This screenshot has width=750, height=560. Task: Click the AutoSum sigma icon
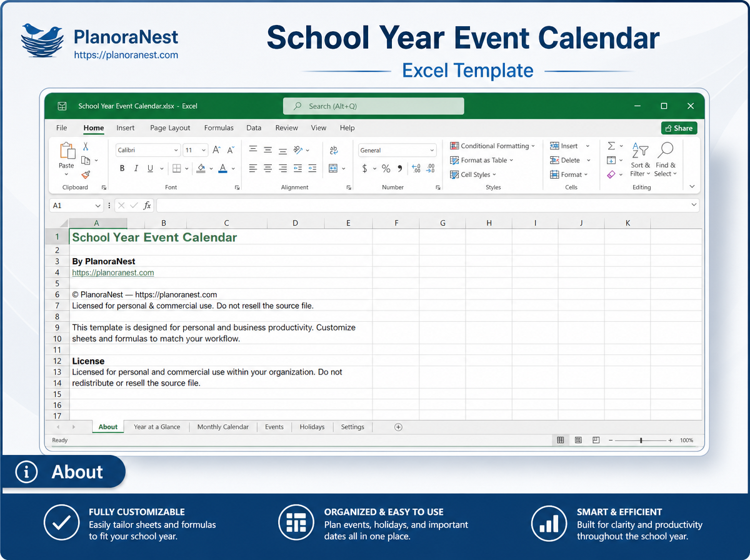click(611, 146)
